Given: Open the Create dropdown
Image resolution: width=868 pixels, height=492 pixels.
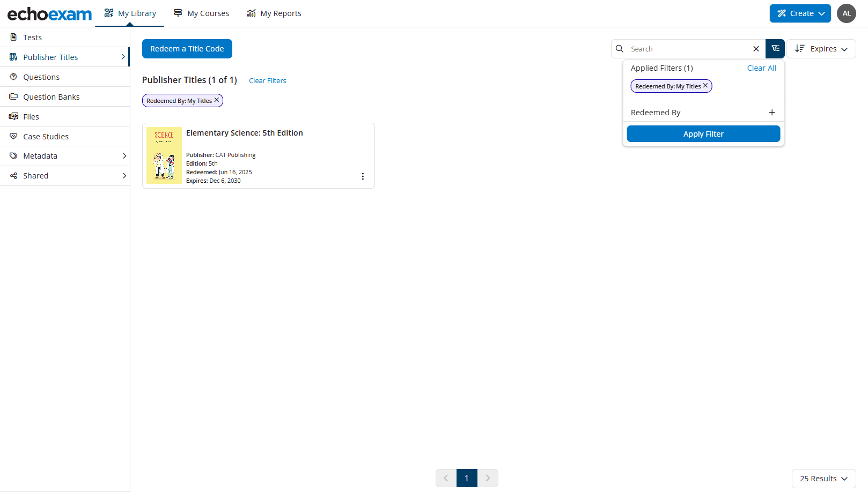Looking at the screenshot, I should click(800, 13).
